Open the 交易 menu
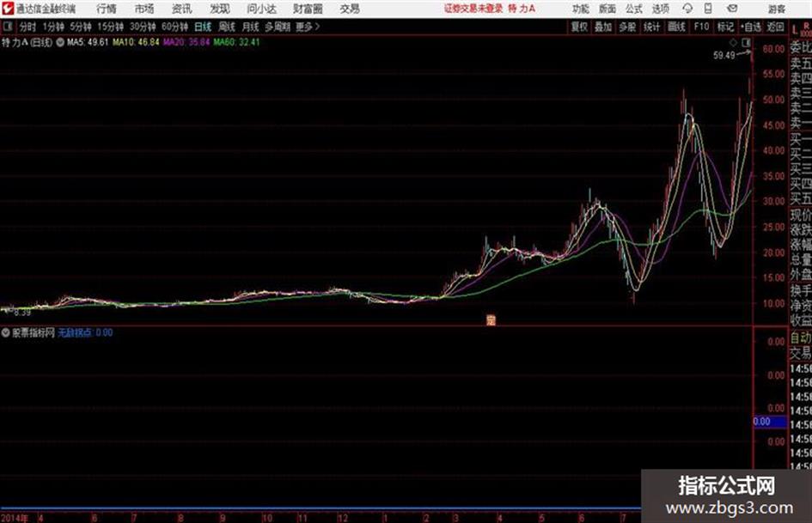 click(350, 9)
